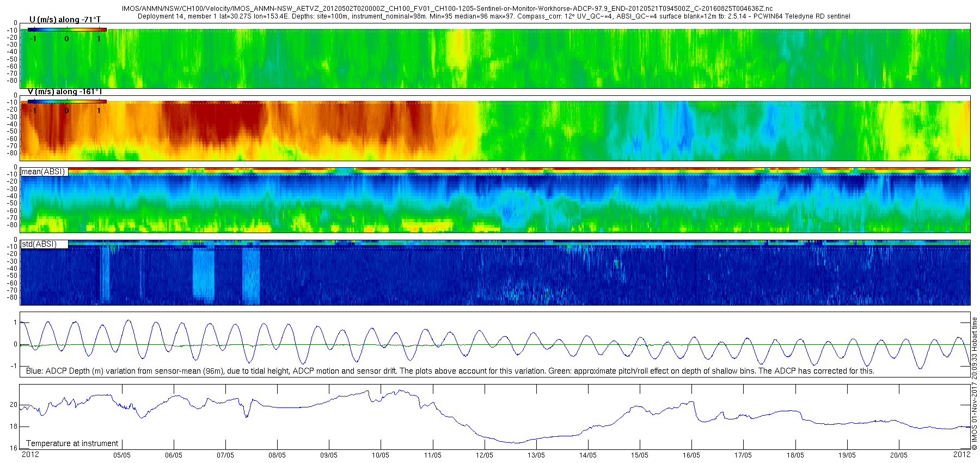Select the 'Deployment 14, member 1' subtitle line

click(494, 16)
